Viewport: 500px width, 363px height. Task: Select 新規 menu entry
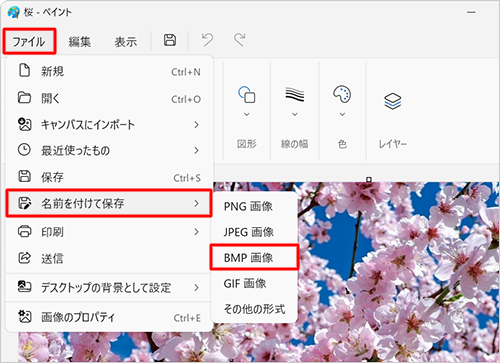tap(110, 71)
